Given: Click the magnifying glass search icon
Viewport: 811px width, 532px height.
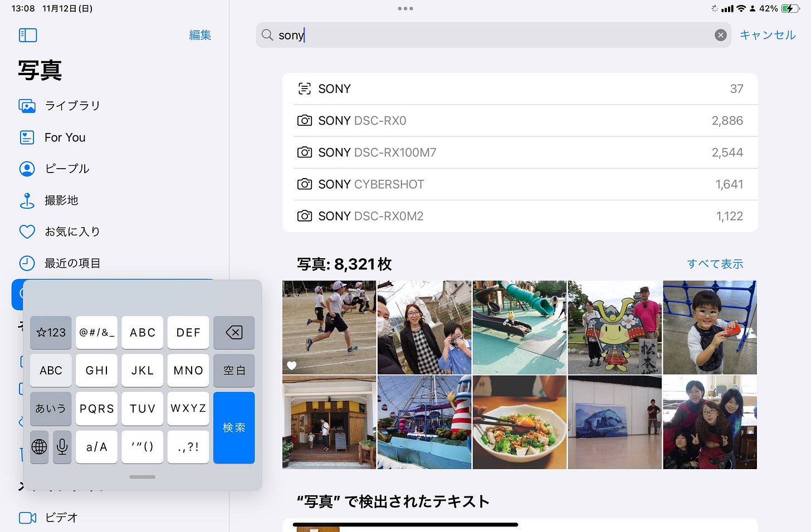Looking at the screenshot, I should pyautogui.click(x=267, y=35).
